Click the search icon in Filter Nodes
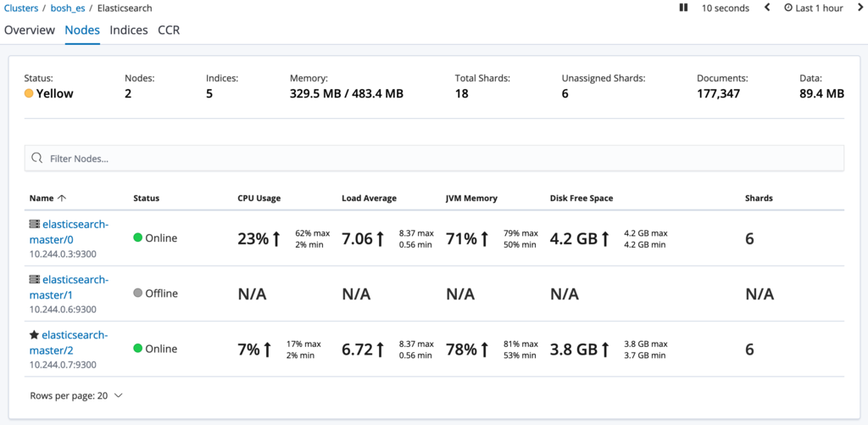Screen dimensions: 868x425 (x=37, y=159)
